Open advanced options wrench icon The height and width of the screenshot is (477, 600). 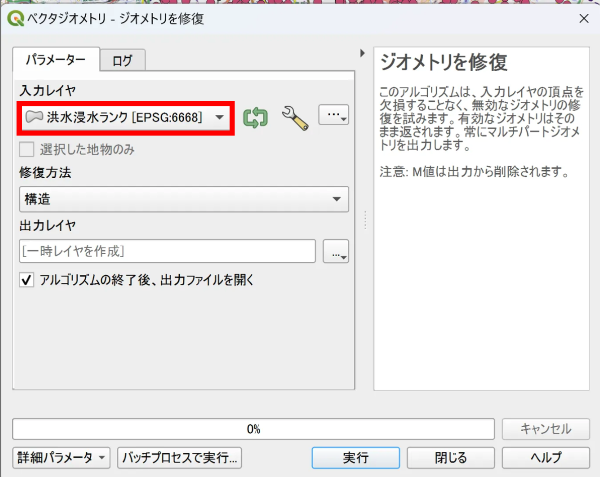295,118
